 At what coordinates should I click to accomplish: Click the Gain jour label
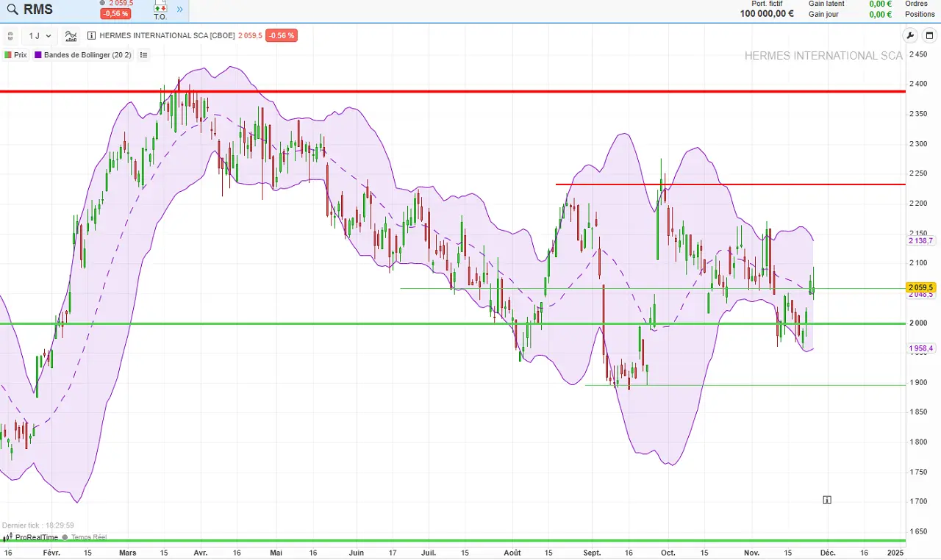click(x=823, y=14)
